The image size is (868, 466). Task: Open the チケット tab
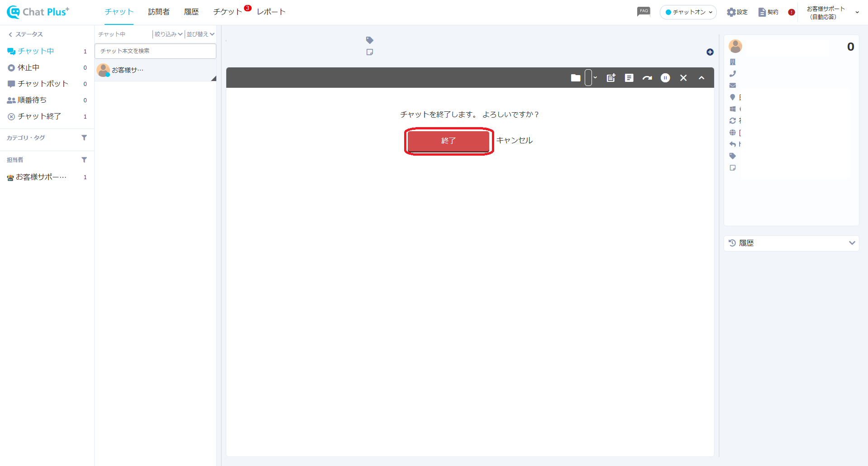point(227,12)
